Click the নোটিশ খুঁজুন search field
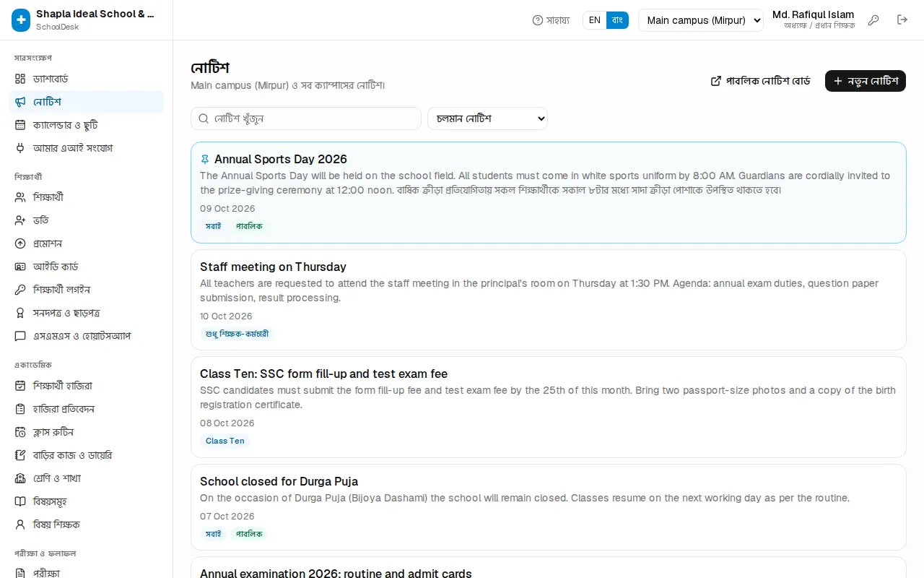Image resolution: width=924 pixels, height=578 pixels. click(306, 118)
